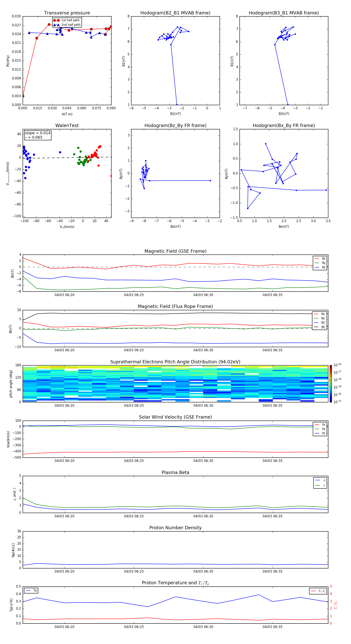Click the 'B2(nT)' x-axis label
This screenshot has width=351, height=644.
(175, 114)
